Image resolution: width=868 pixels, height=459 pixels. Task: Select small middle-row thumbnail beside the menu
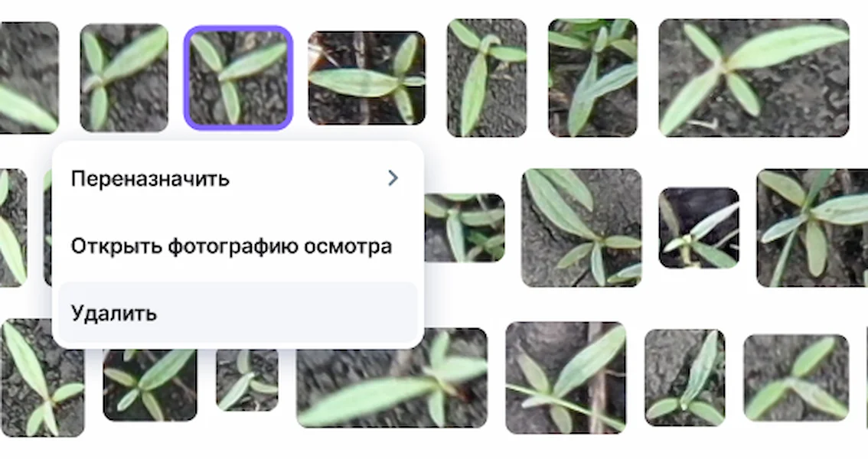[x=465, y=228]
